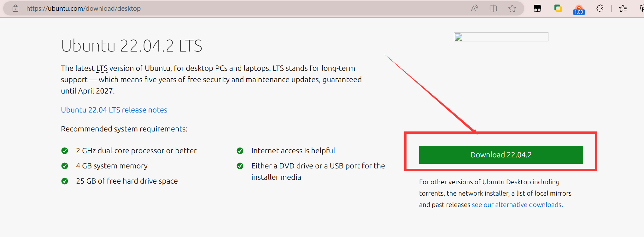This screenshot has width=644, height=237.
Task: Open the Read aloud icon in address bar
Action: (x=474, y=8)
